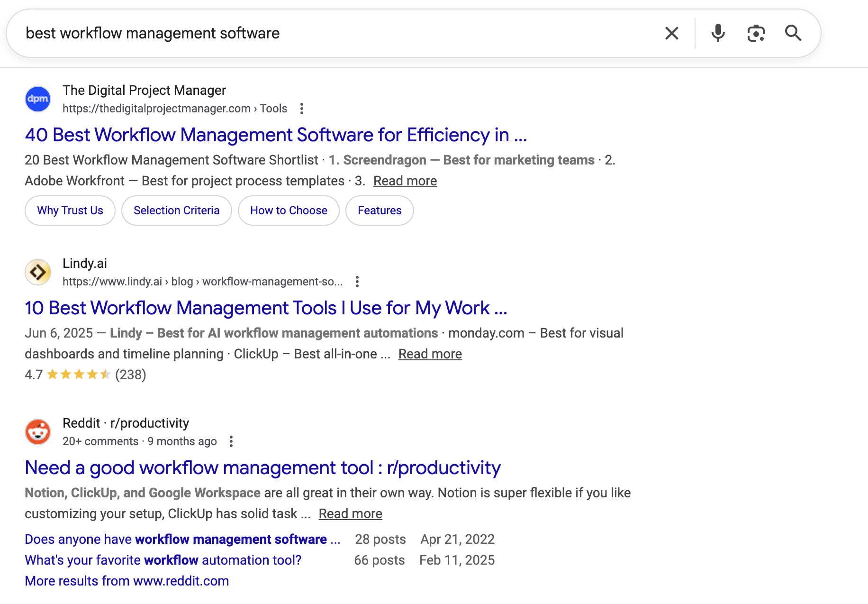Select the Selection Criteria chip
The image size is (868, 604).
tap(176, 210)
